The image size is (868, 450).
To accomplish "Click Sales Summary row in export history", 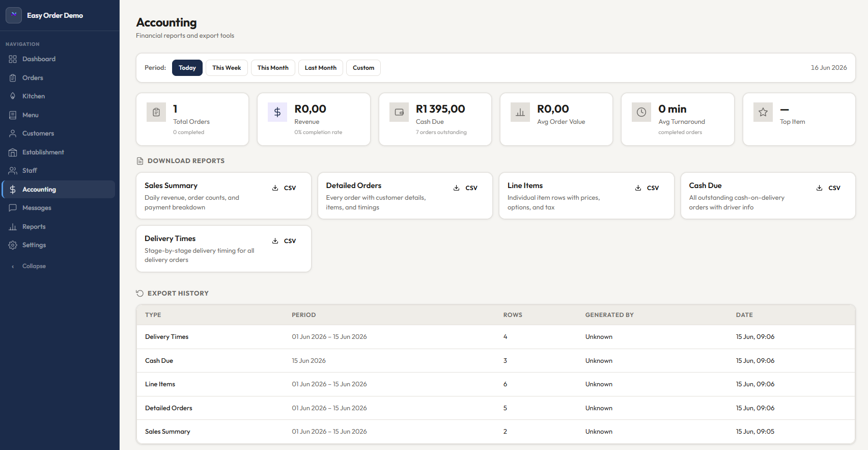I will click(x=495, y=432).
